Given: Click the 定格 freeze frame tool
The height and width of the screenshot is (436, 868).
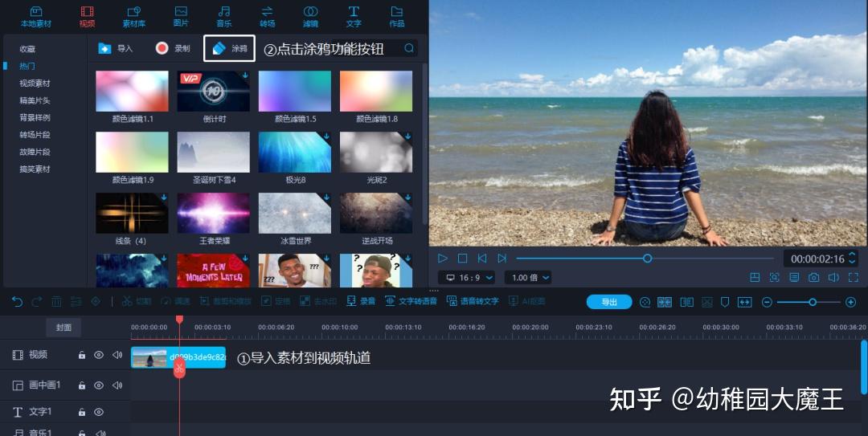Looking at the screenshot, I should coord(276,302).
